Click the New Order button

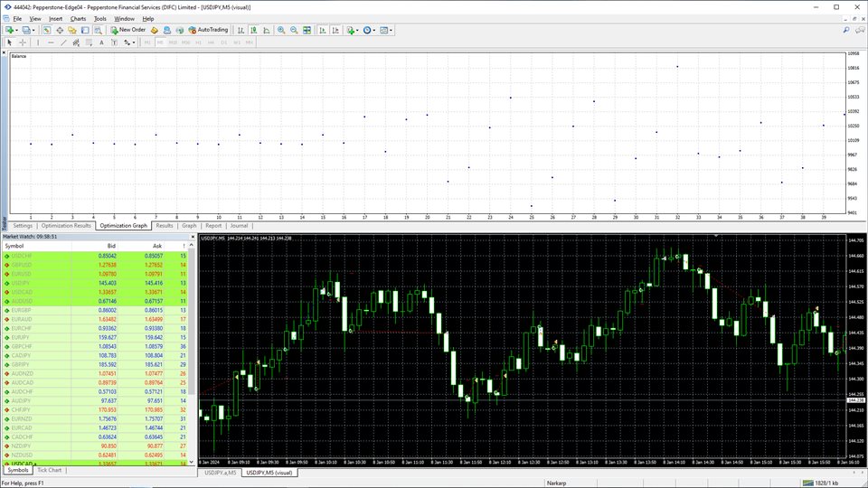point(127,30)
